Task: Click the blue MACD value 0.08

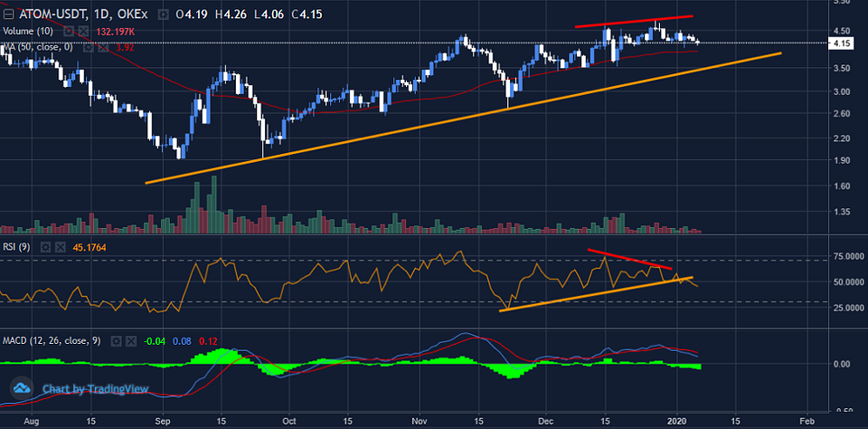Action: (180, 341)
